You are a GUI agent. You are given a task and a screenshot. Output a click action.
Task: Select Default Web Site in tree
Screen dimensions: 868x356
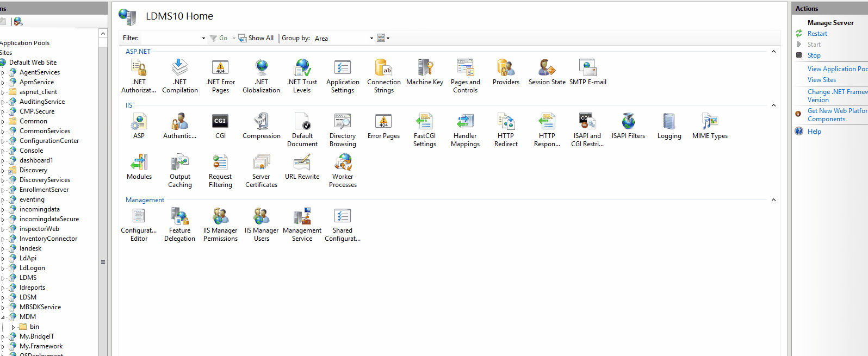tap(33, 63)
